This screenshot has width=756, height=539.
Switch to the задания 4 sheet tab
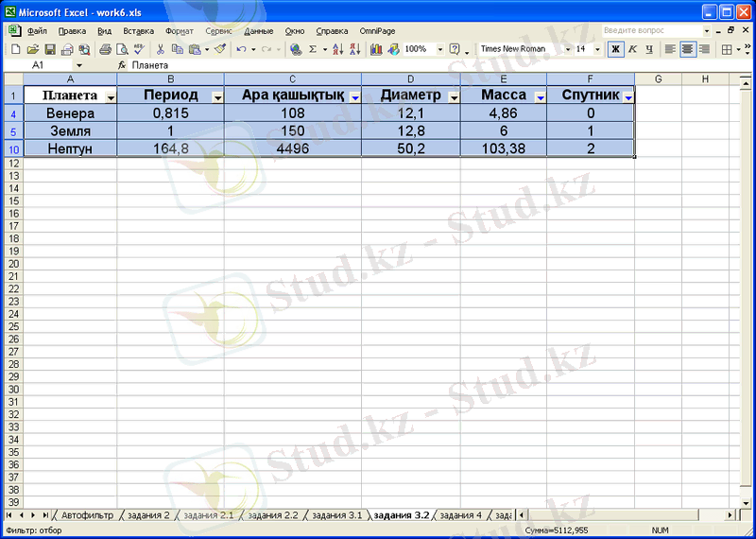(460, 515)
